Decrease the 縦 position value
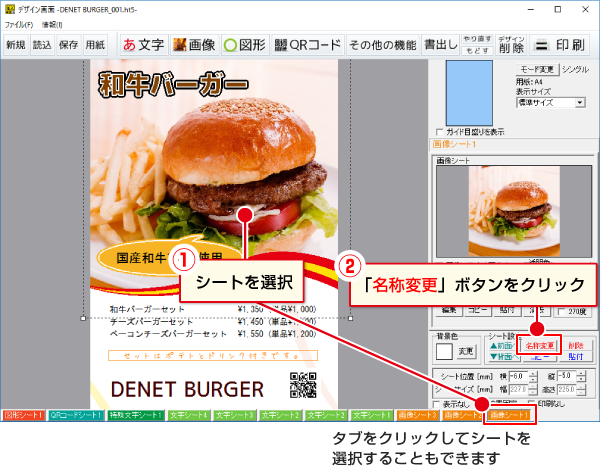 [582, 379]
